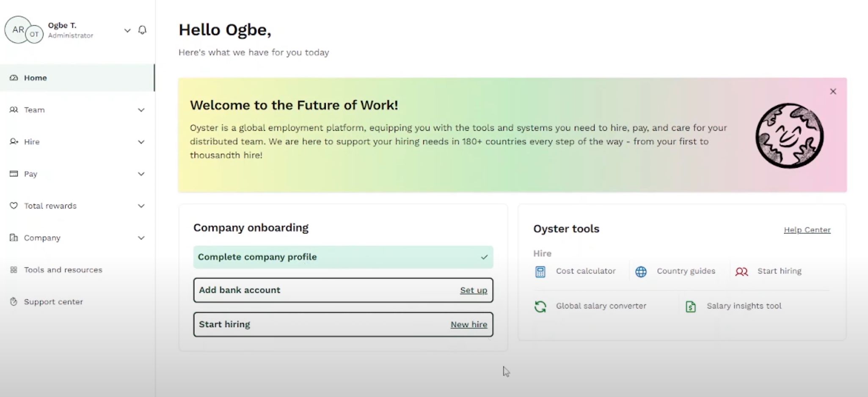Select Home in the sidebar
Screen dimensions: 868x397
click(35, 77)
